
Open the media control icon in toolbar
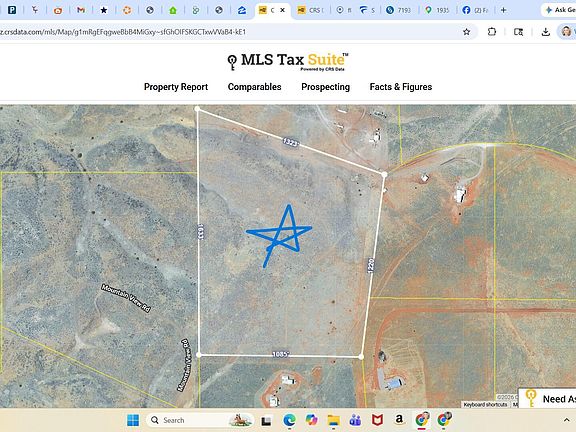pos(518,32)
